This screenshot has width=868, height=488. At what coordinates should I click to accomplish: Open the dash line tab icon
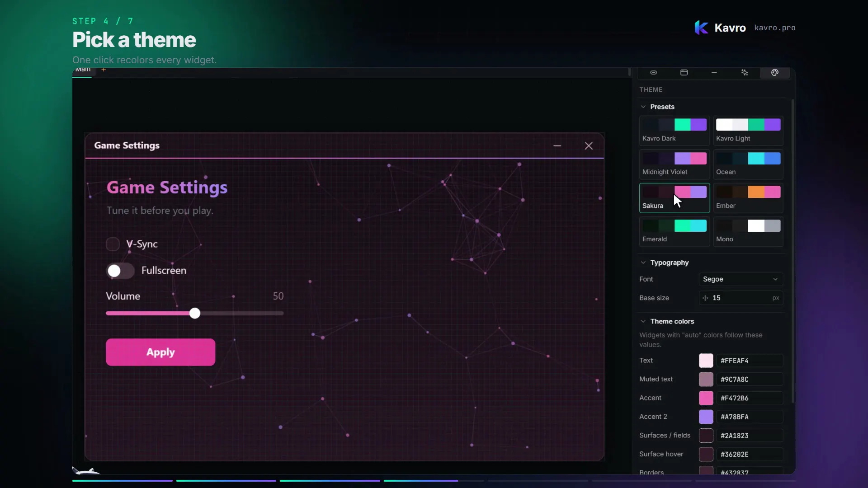click(714, 73)
